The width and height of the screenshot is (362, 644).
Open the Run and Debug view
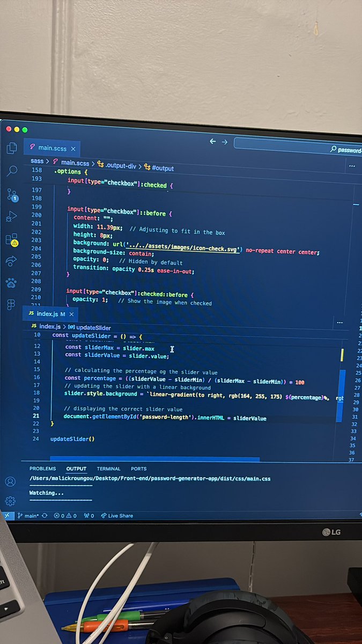[11, 217]
